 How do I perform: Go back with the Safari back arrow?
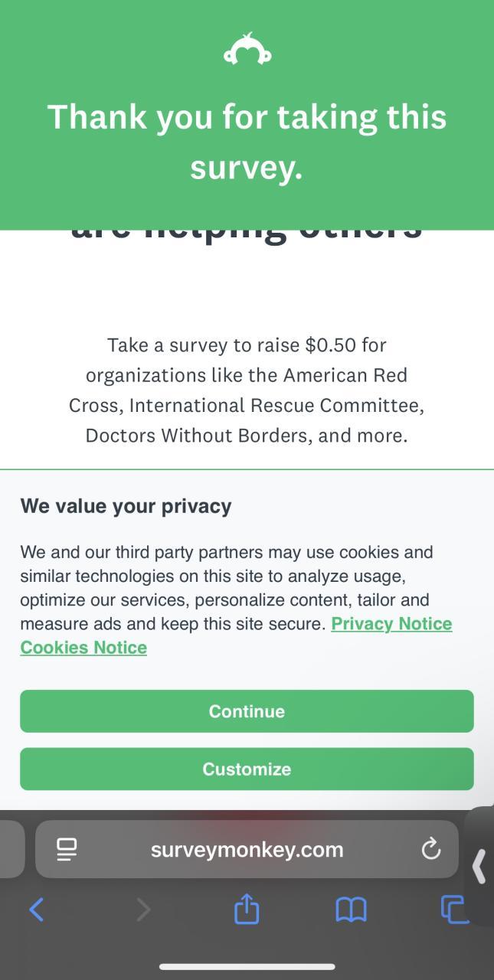click(x=36, y=910)
